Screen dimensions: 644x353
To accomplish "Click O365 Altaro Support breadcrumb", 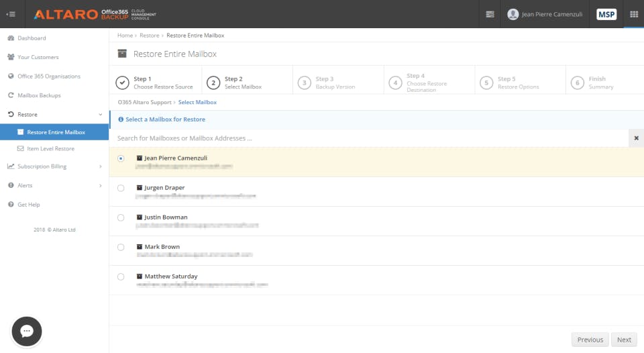I will [145, 102].
